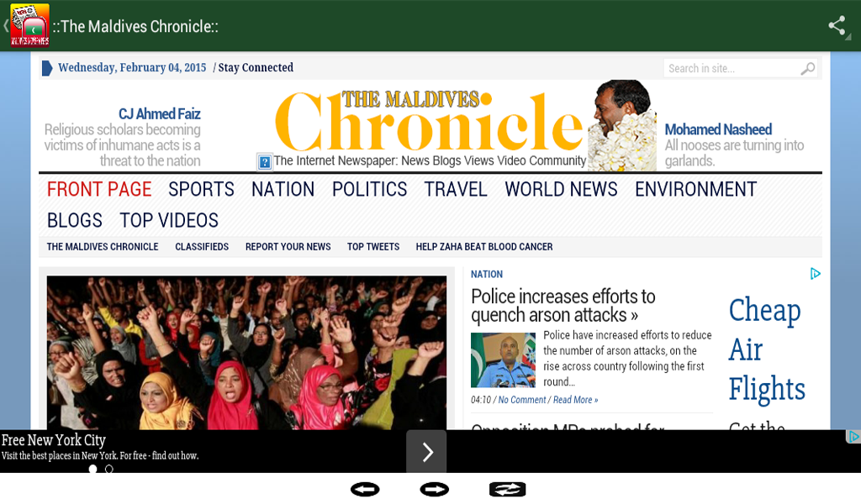Click the Stay Connected link

[256, 67]
